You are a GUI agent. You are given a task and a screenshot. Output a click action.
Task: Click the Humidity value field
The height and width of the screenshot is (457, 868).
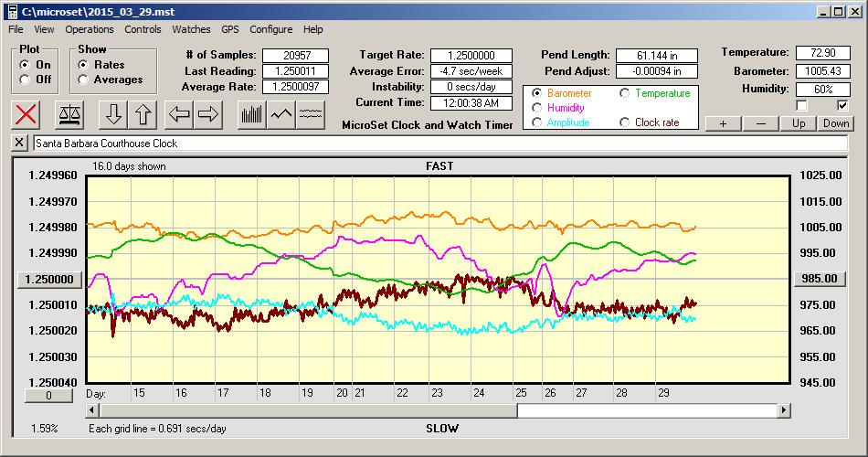point(822,90)
